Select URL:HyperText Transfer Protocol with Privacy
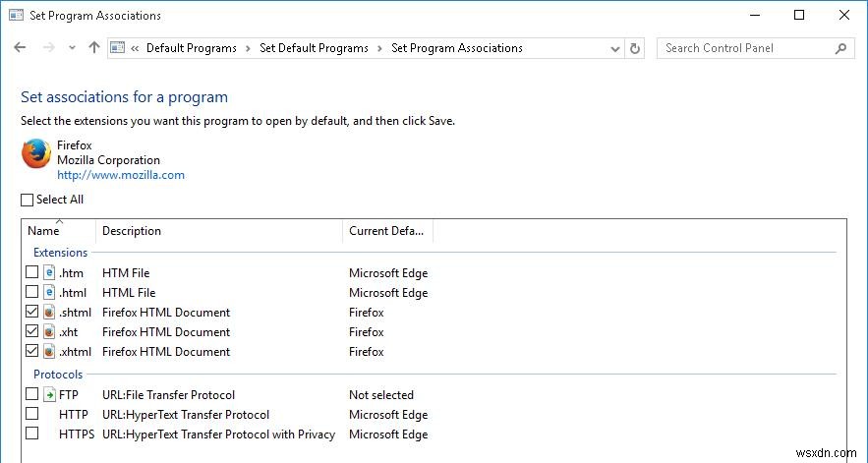Image resolution: width=868 pixels, height=463 pixels. pyautogui.click(x=218, y=434)
